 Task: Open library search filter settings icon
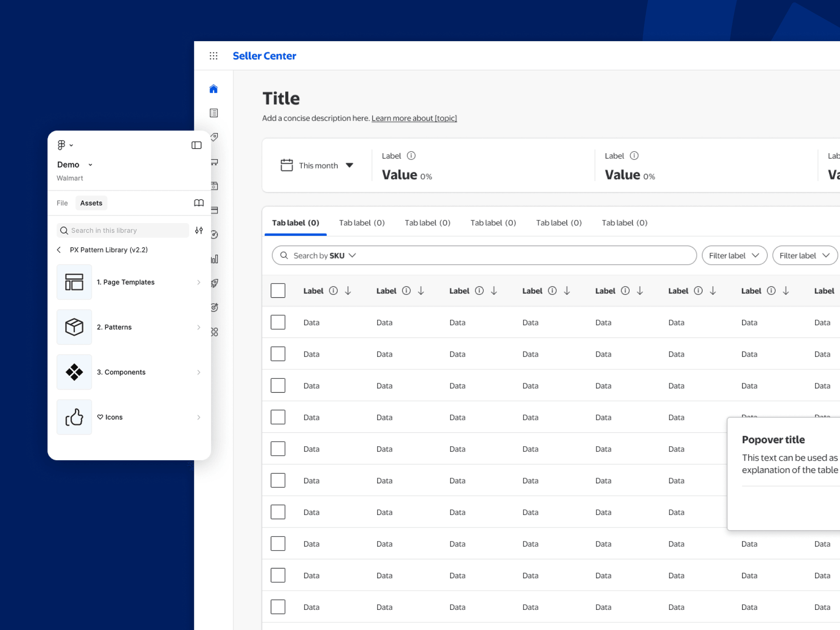coord(199,230)
